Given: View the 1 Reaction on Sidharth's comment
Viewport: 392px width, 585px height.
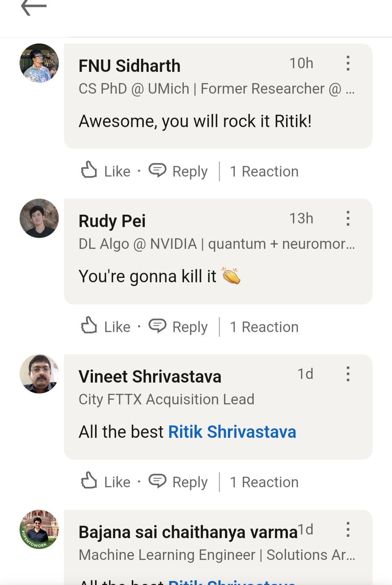Looking at the screenshot, I should pos(264,171).
